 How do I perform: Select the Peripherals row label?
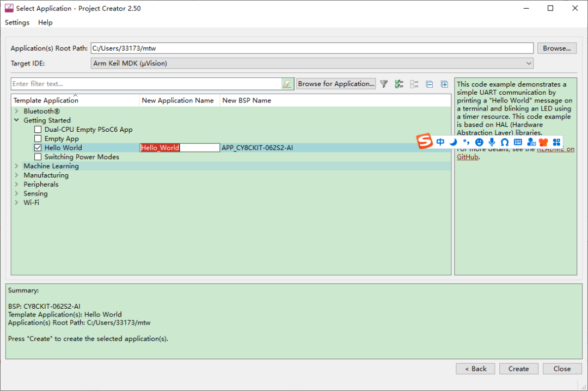coord(41,184)
